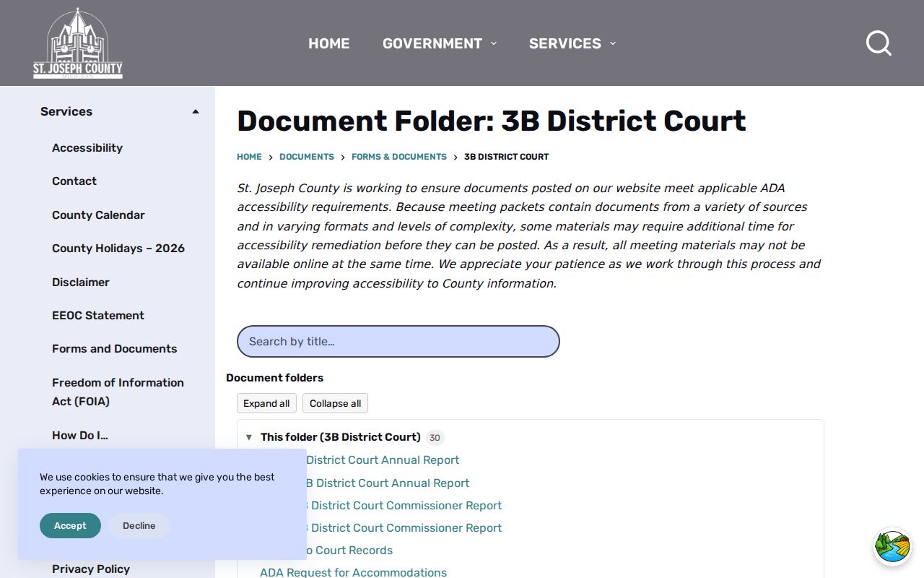
Task: Open the site search magnifier icon
Action: [x=879, y=43]
